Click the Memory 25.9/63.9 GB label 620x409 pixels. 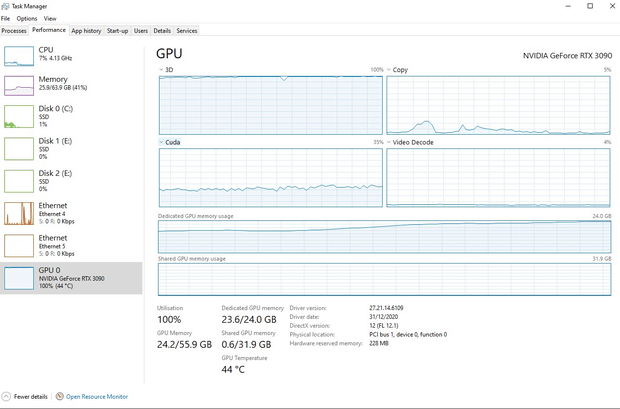(x=63, y=87)
